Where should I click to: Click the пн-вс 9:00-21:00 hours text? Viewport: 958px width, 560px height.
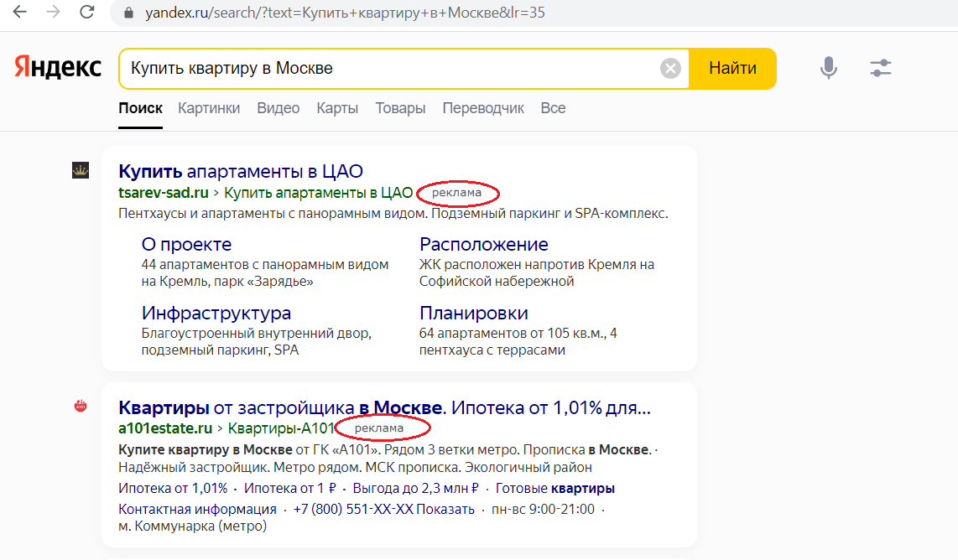coord(543,510)
